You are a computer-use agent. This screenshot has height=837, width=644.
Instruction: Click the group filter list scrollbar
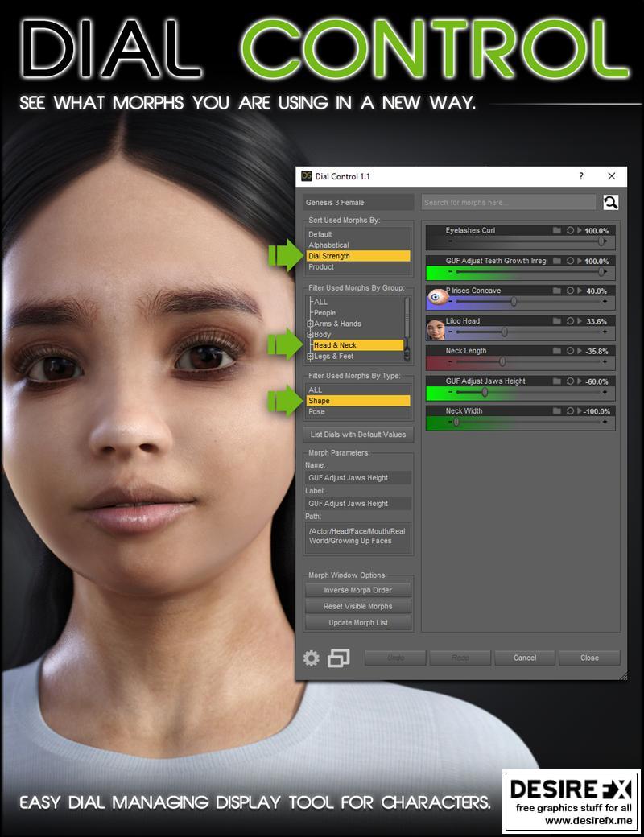[407, 328]
